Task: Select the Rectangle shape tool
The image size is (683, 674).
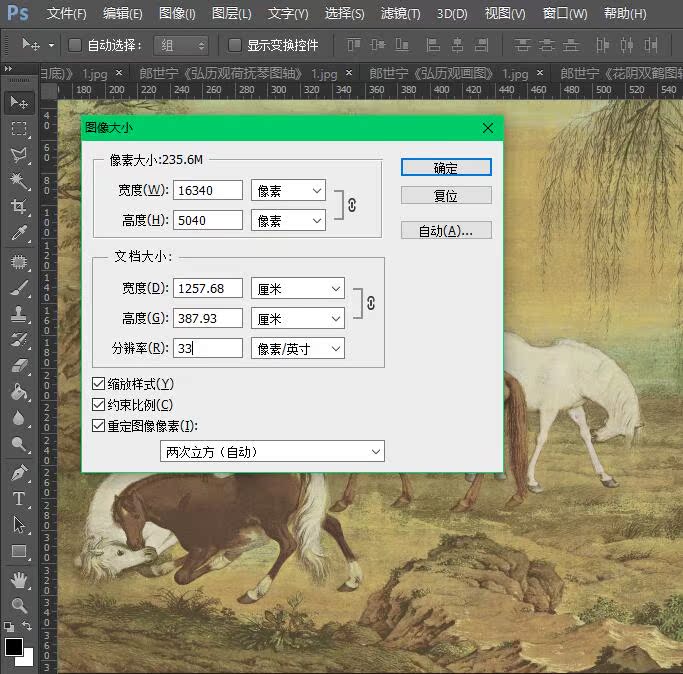Action: coord(19,551)
